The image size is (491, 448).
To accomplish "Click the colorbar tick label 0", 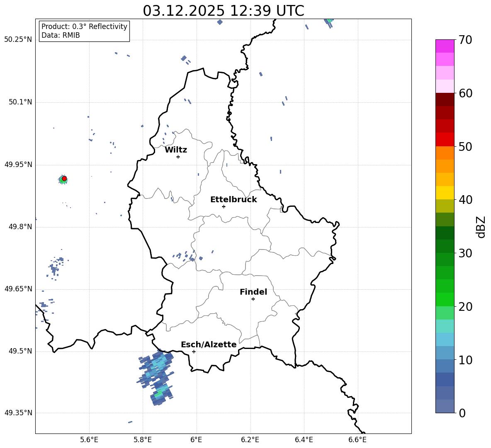I will click(x=462, y=413).
